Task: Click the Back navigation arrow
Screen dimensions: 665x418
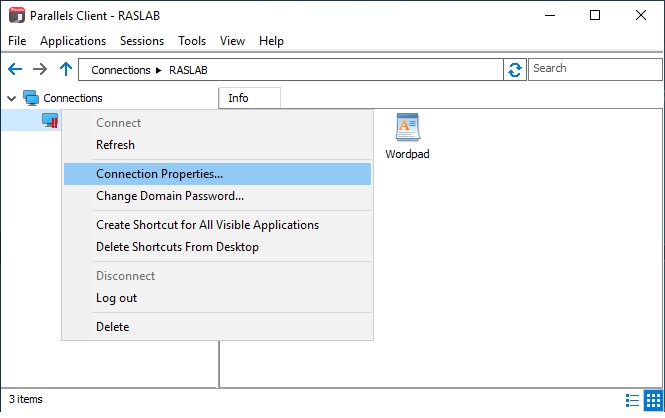Action: tap(14, 69)
